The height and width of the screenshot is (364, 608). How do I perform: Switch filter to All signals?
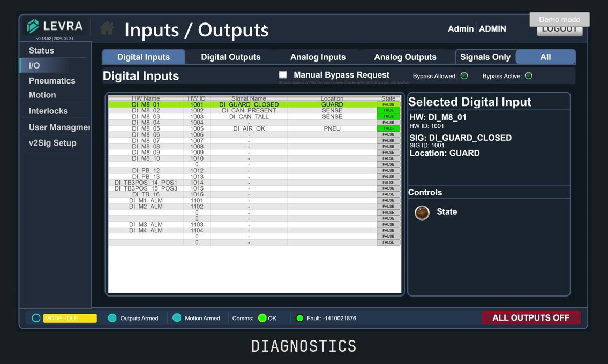pos(545,57)
